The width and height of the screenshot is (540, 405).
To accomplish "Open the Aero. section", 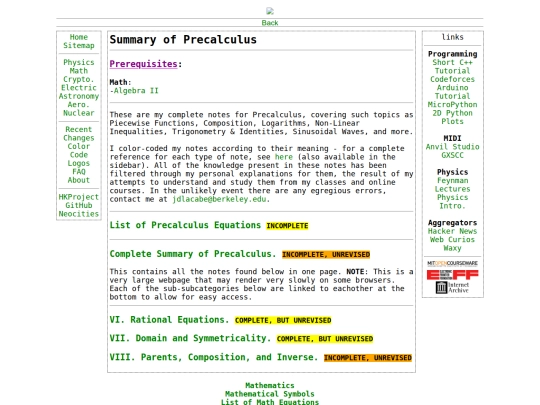I will click(x=79, y=104).
